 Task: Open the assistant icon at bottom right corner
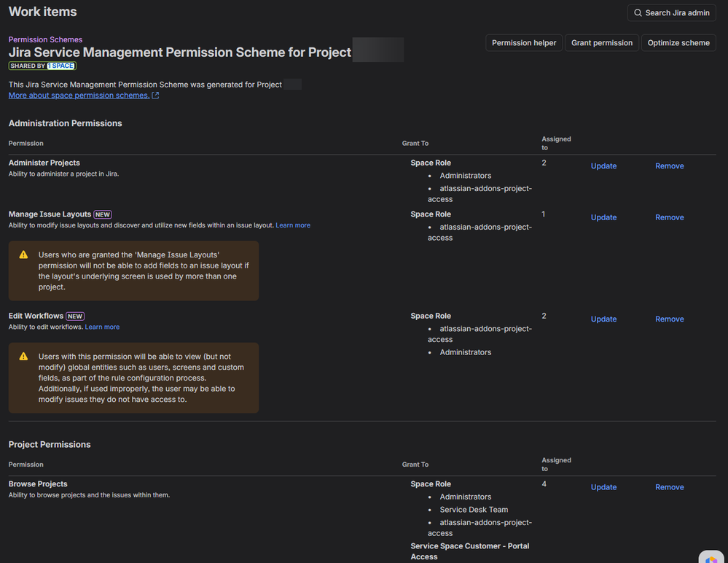tap(711, 557)
